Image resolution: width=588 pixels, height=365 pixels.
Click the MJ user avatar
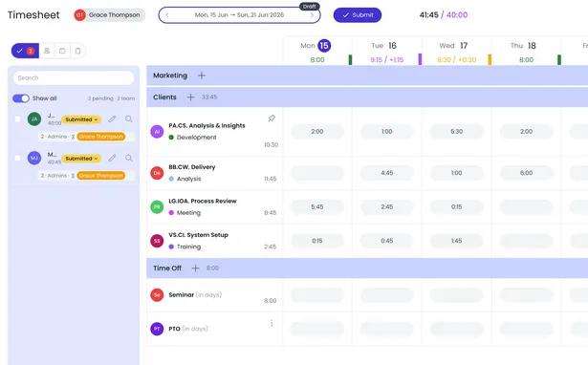[x=34, y=158]
